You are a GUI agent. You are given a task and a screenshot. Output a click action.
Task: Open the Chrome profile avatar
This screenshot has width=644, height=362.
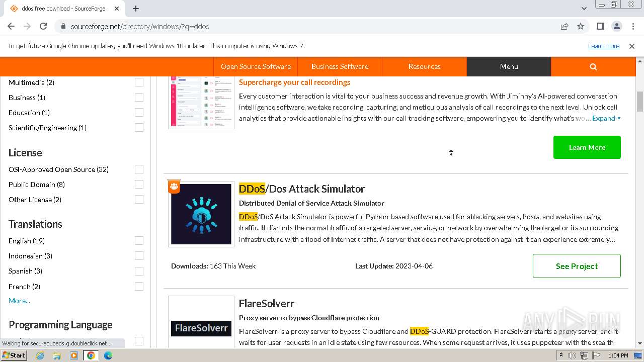pos(616,26)
